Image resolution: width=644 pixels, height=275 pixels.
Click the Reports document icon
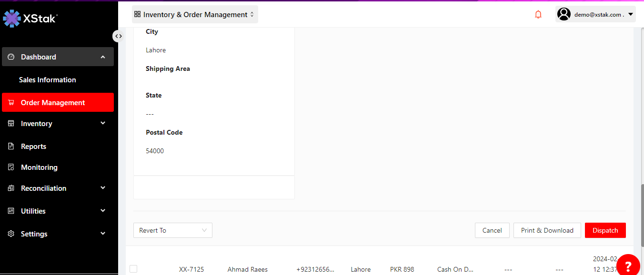click(11, 147)
